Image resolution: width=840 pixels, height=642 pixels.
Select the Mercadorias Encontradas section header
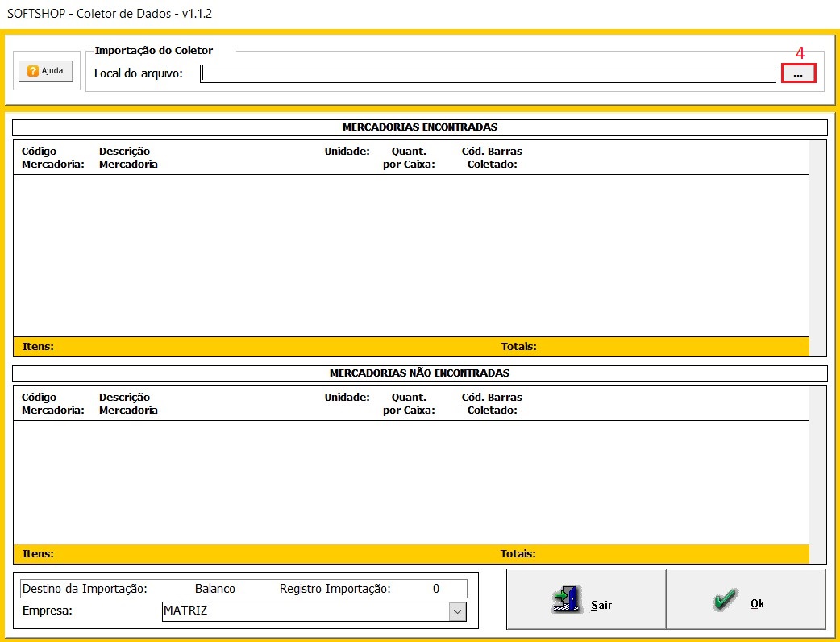pos(419,127)
